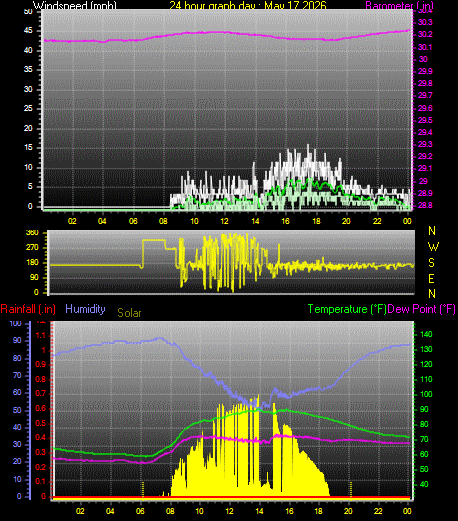The width and height of the screenshot is (458, 521).
Task: Click the 28.8 barometer axis value
Action: 425,205
